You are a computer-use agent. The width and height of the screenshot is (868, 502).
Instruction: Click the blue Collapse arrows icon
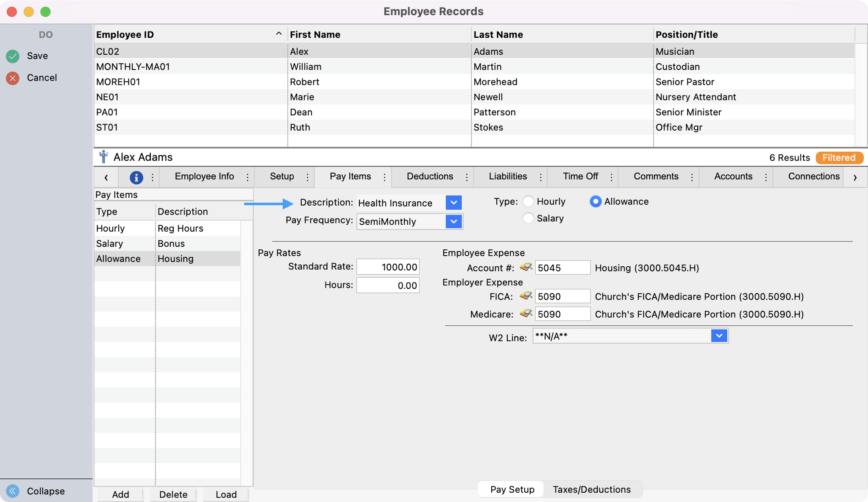point(13,491)
